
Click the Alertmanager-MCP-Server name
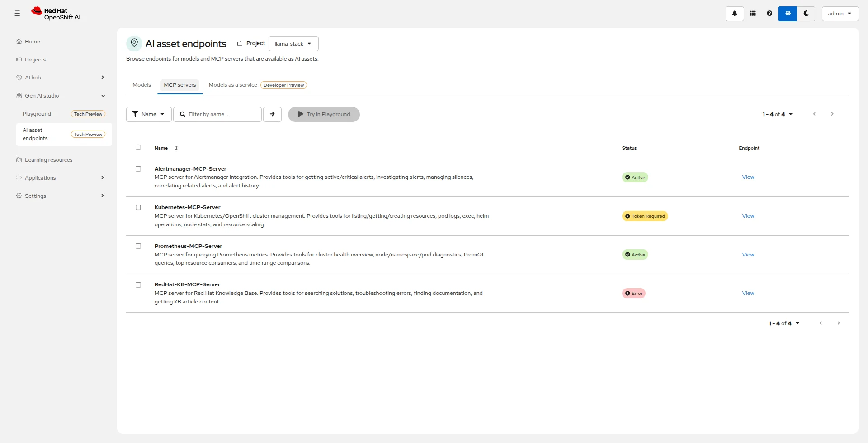pyautogui.click(x=190, y=169)
